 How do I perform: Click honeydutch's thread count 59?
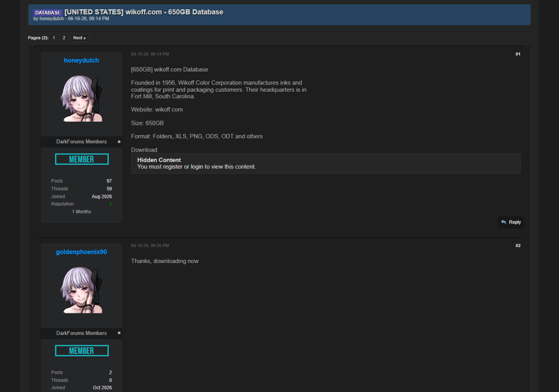tap(109, 188)
